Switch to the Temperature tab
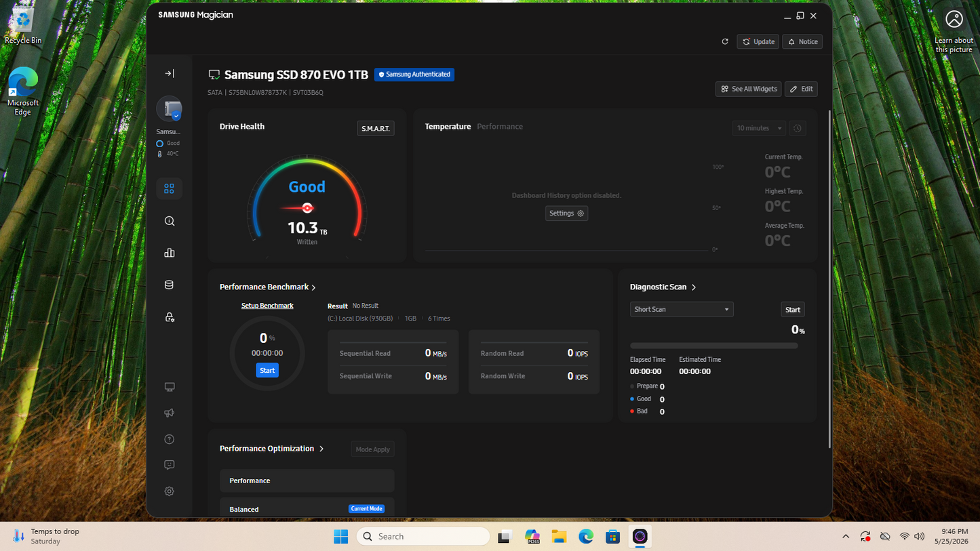This screenshot has height=551, width=980. 448,127
